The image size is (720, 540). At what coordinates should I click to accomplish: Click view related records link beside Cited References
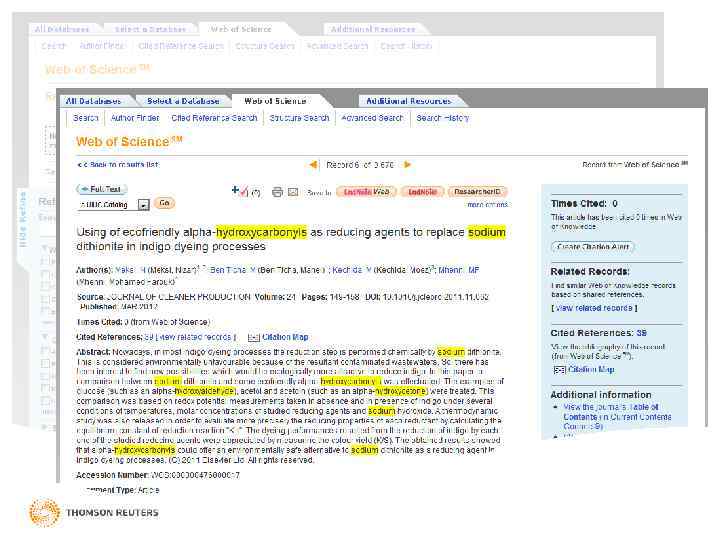pos(197,338)
